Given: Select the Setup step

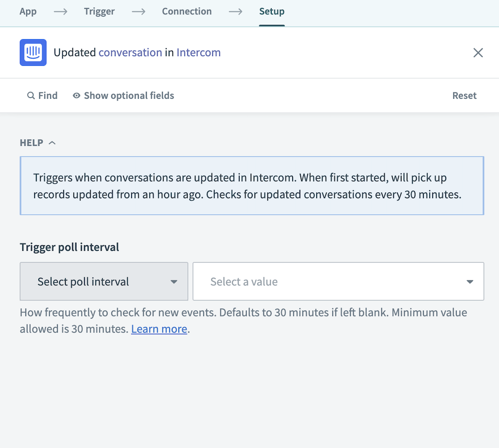Looking at the screenshot, I should tap(272, 12).
